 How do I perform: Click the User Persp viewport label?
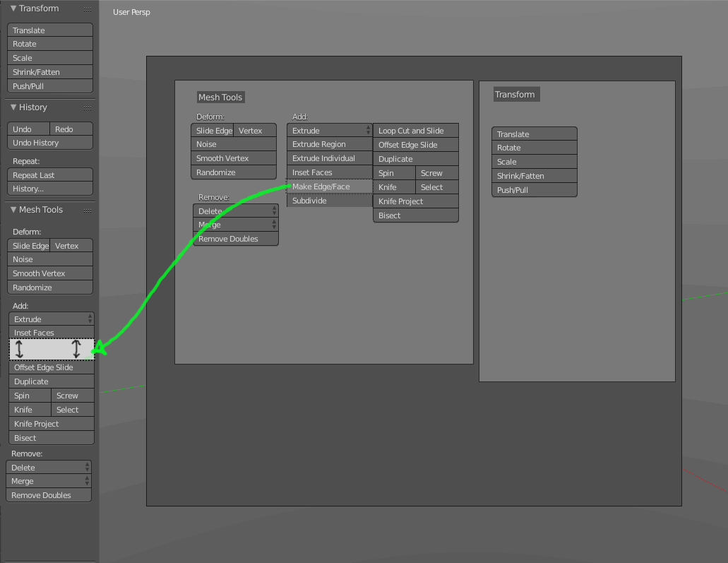131,12
